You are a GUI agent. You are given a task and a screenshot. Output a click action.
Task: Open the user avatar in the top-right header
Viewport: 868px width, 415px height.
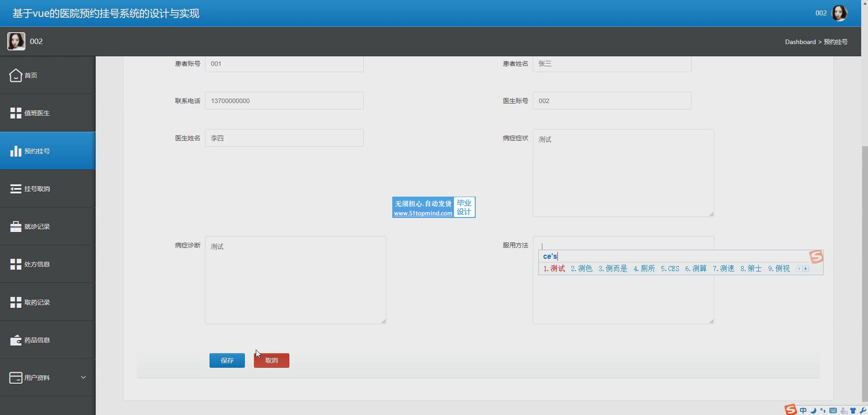[x=839, y=13]
